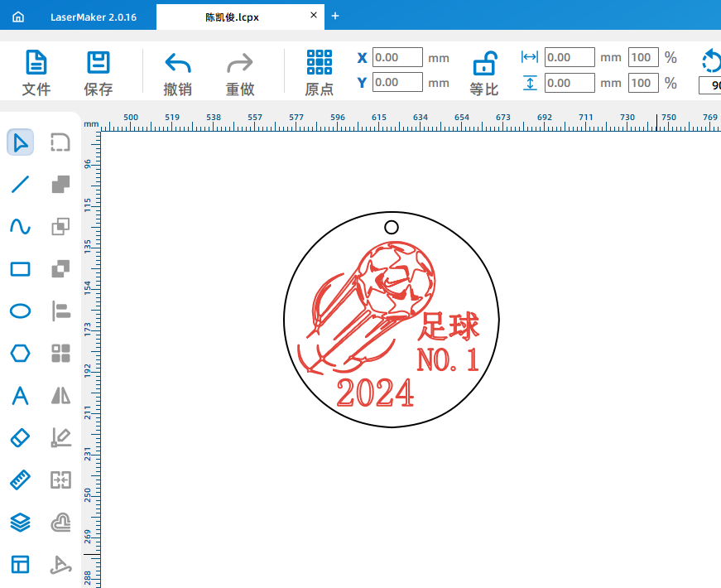This screenshot has height=588, width=721.
Task: Open the layers stack tool
Action: (21, 522)
